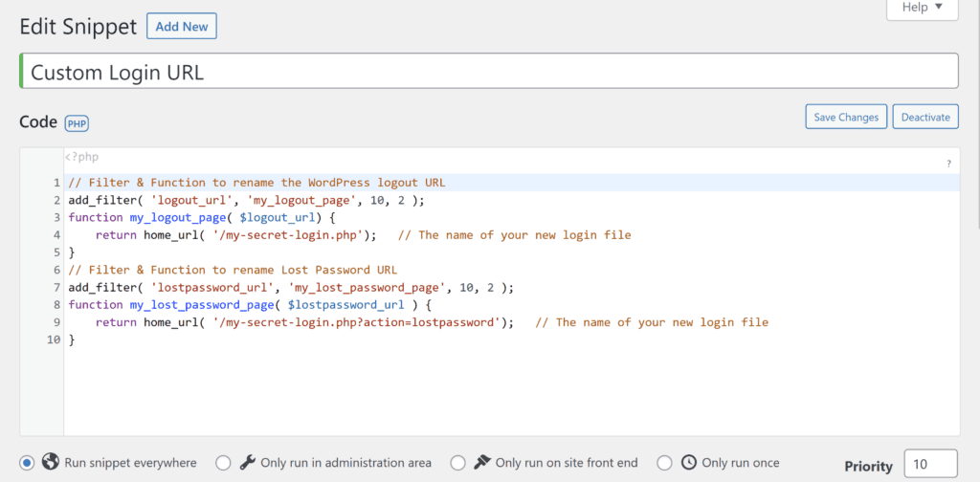
Task: Save Changes to the snippet
Action: click(x=846, y=117)
